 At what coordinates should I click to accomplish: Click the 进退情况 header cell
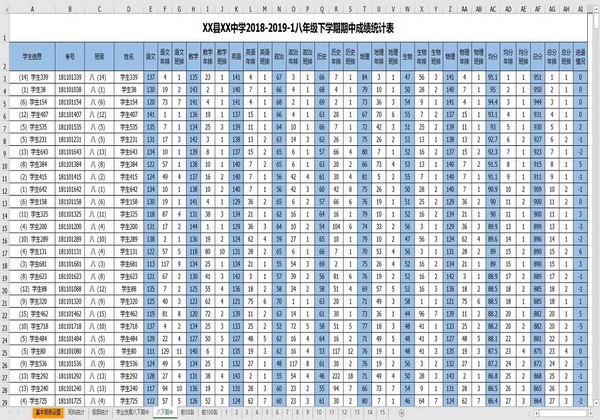point(580,57)
